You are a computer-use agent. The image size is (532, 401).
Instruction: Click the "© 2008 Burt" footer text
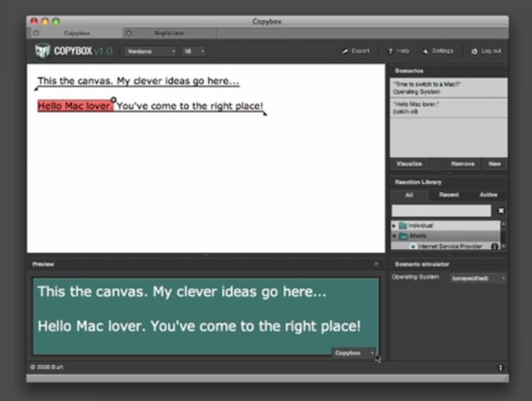coord(47,367)
